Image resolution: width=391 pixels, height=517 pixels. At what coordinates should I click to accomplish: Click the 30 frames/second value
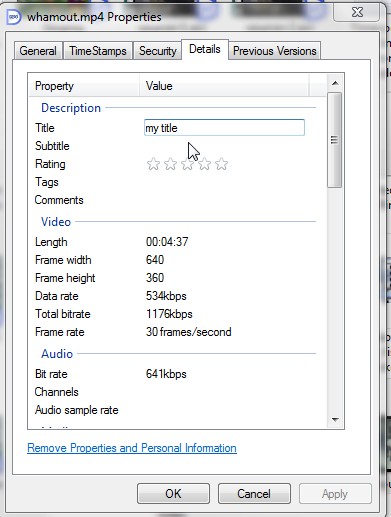pos(189,332)
